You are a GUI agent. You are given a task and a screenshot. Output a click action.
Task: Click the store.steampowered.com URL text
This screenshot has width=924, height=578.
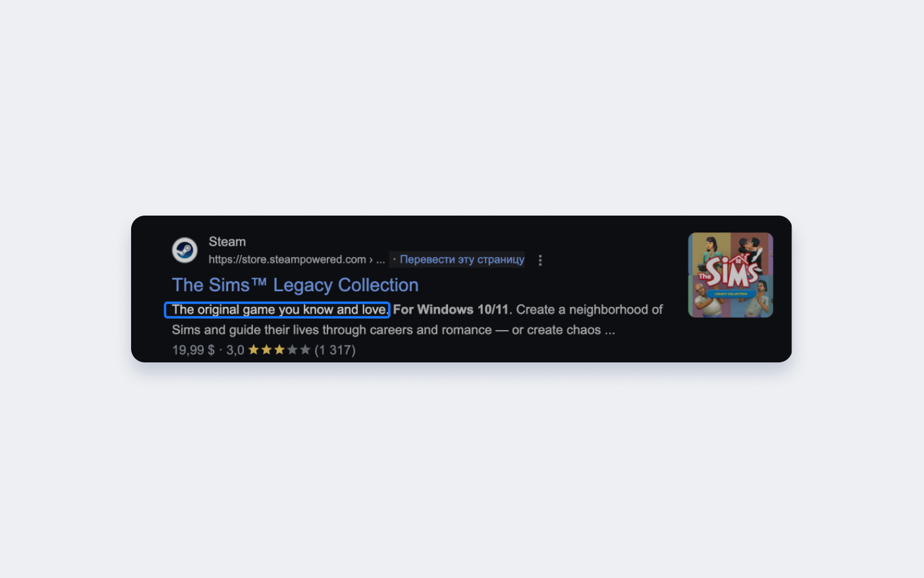287,260
